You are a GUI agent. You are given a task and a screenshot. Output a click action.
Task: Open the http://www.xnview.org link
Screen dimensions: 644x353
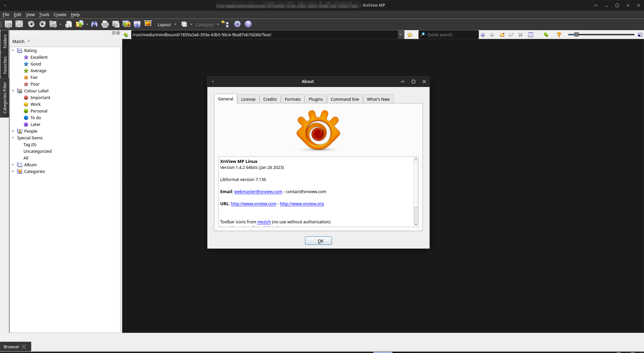(x=302, y=204)
